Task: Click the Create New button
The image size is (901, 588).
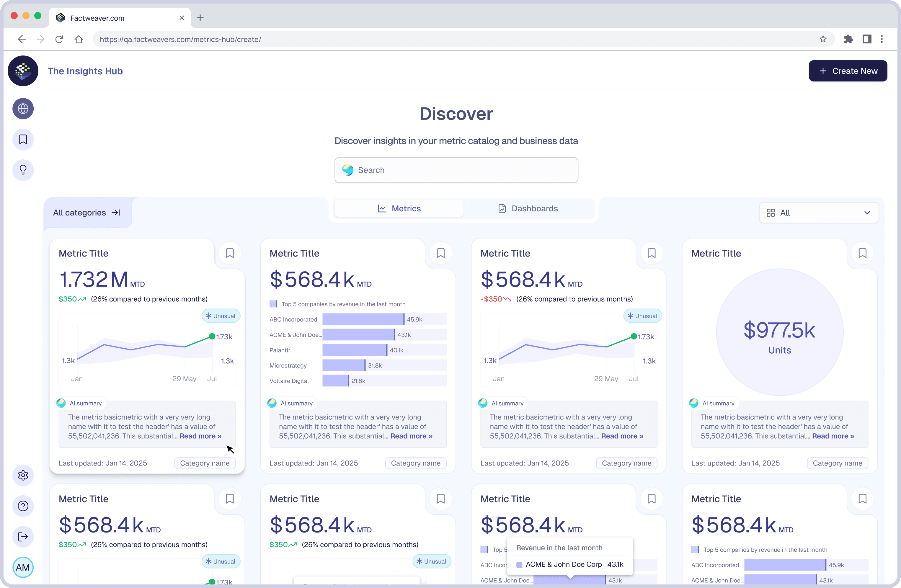Action: click(848, 71)
